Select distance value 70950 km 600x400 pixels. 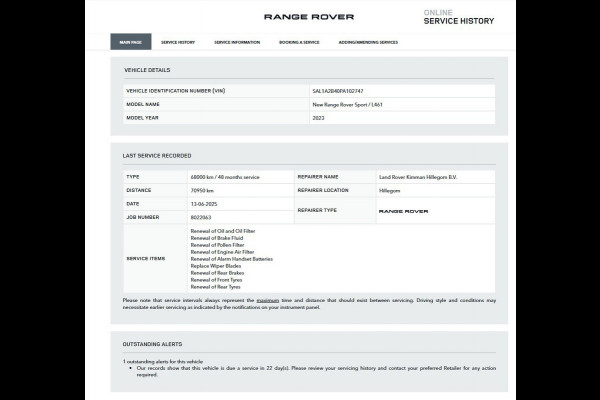point(202,191)
